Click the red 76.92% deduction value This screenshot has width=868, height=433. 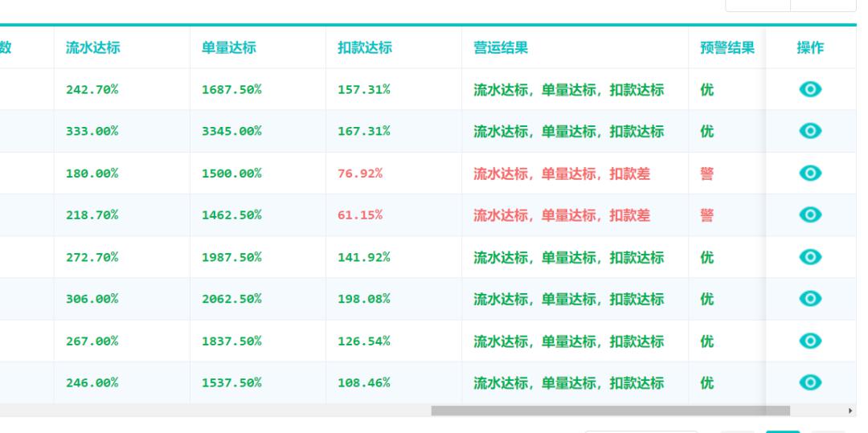click(x=360, y=173)
